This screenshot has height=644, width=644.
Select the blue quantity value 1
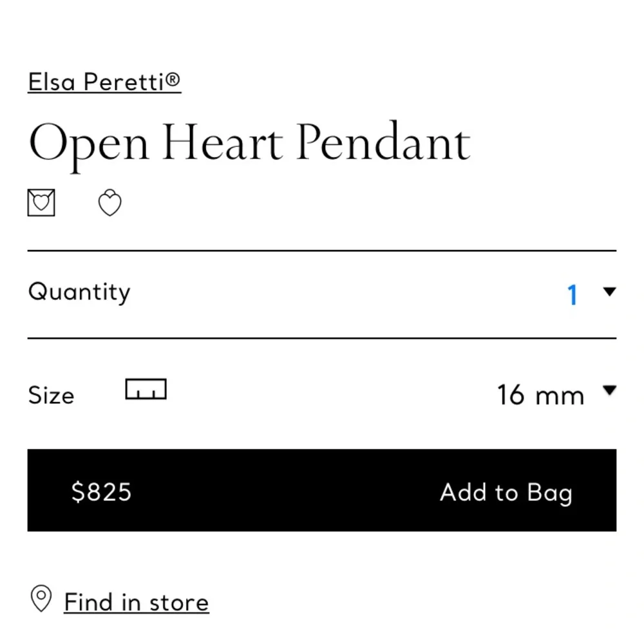572,294
